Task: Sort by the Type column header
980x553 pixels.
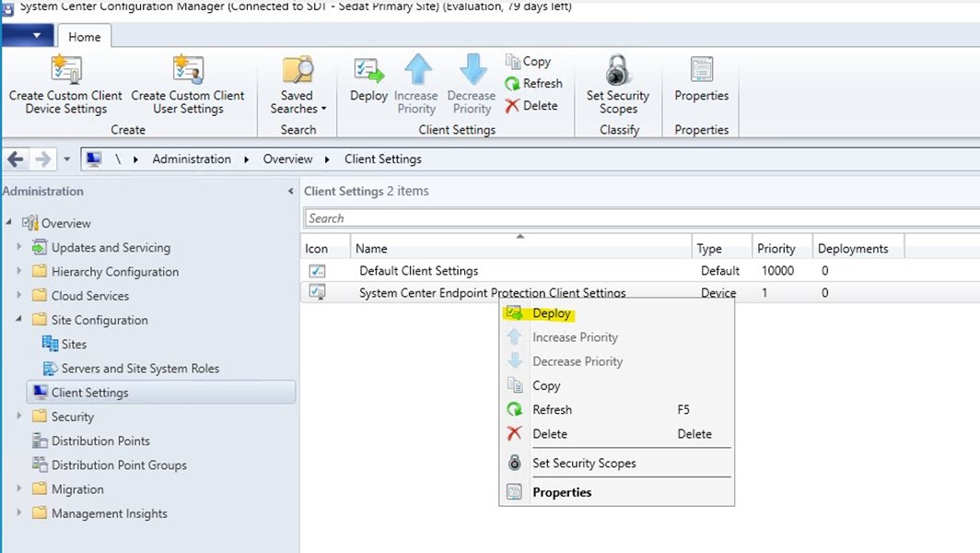Action: [x=722, y=248]
